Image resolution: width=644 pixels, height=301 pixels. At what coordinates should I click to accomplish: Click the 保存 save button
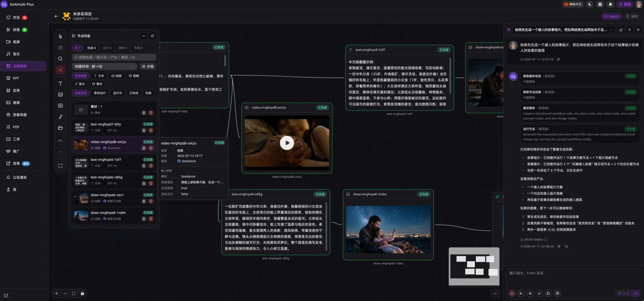pyautogui.click(x=632, y=16)
